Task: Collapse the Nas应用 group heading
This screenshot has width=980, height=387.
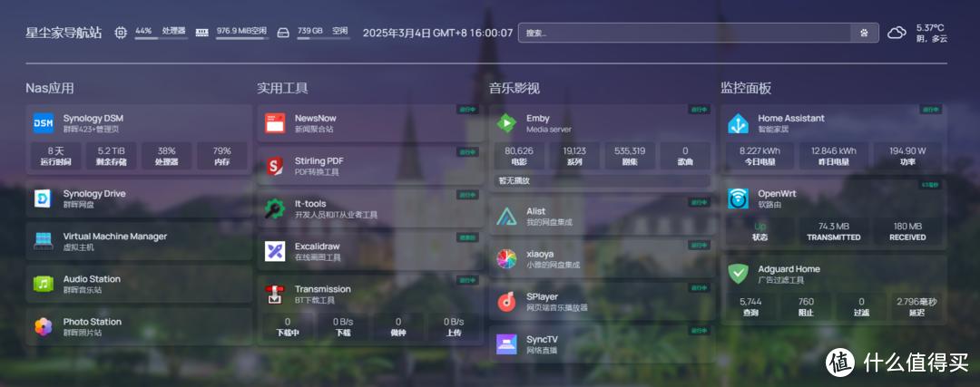Action: (x=49, y=88)
